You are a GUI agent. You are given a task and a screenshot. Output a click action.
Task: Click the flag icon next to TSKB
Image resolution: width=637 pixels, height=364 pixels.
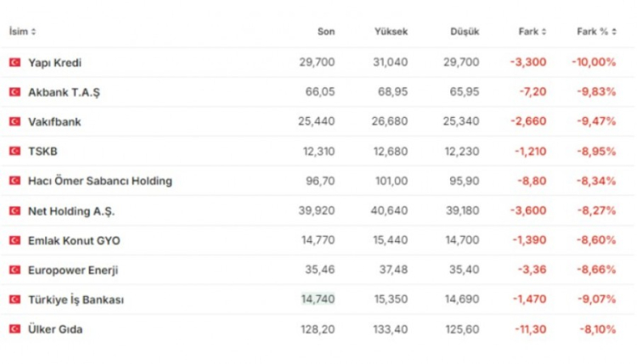14,151
